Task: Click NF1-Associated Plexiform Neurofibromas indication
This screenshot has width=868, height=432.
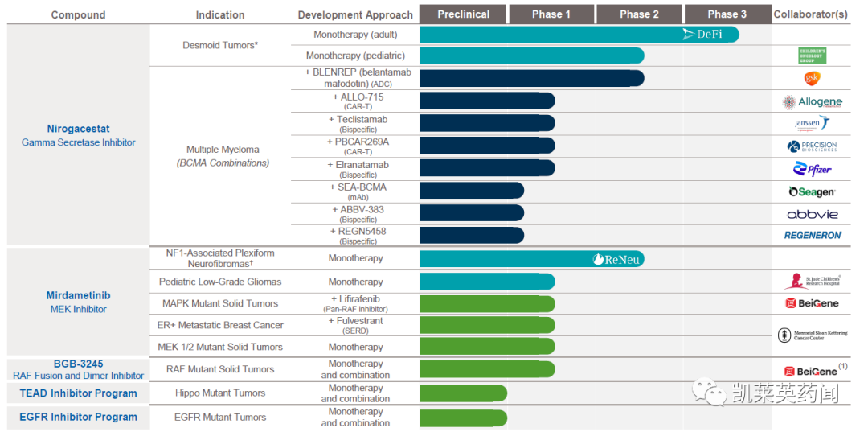Action: [x=220, y=258]
